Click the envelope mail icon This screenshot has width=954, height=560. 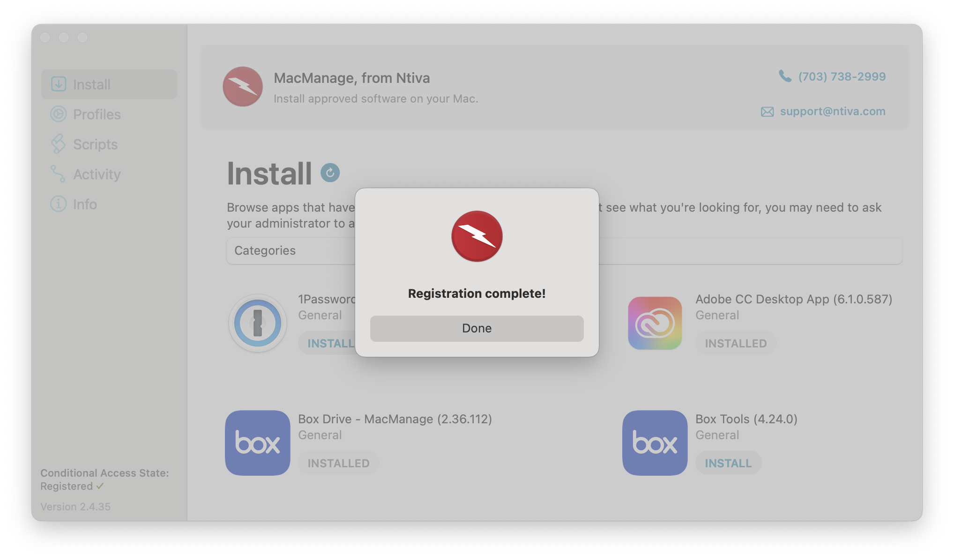click(767, 112)
